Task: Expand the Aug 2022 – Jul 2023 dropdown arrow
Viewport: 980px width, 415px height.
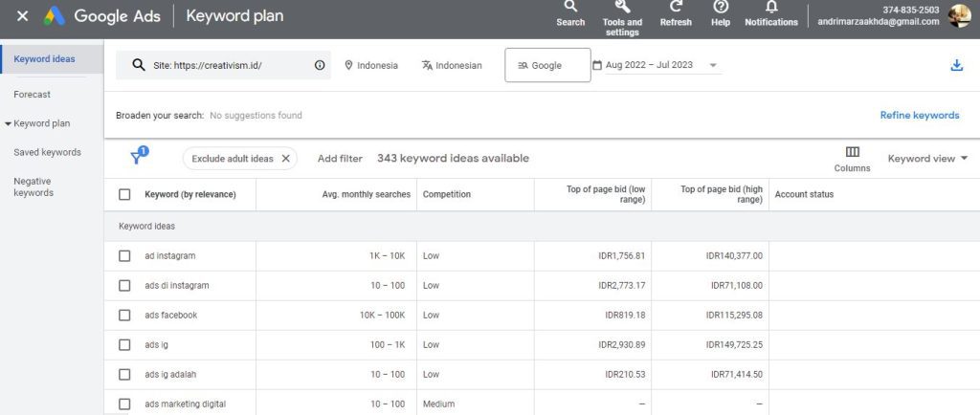Action: pos(713,65)
